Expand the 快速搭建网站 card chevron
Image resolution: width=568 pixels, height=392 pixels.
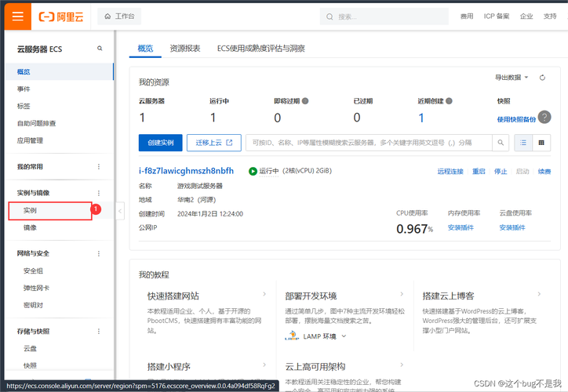pos(264,294)
